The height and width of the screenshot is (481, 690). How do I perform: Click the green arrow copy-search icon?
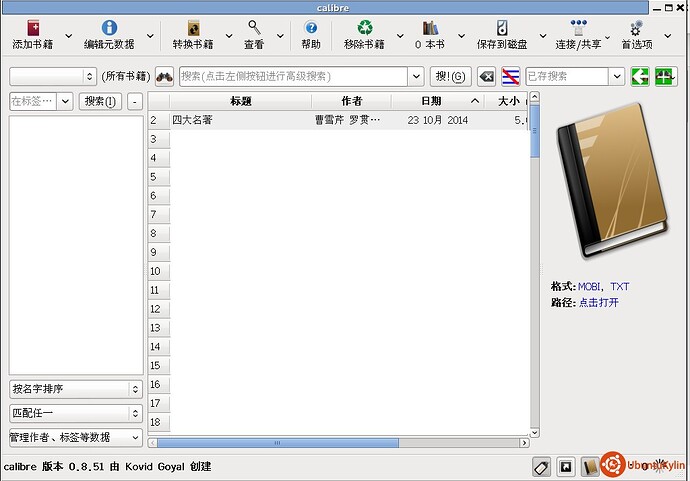640,77
